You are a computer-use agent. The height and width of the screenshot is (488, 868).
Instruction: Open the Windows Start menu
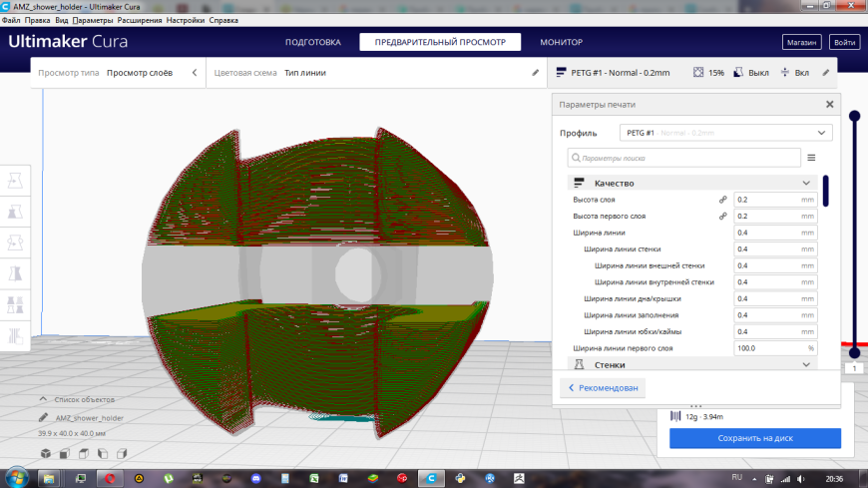coord(17,477)
